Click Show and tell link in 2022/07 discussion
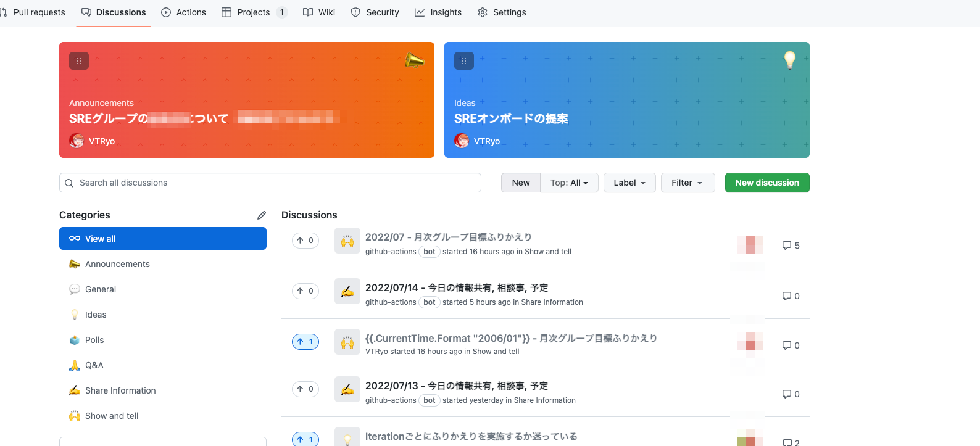 pyautogui.click(x=548, y=252)
